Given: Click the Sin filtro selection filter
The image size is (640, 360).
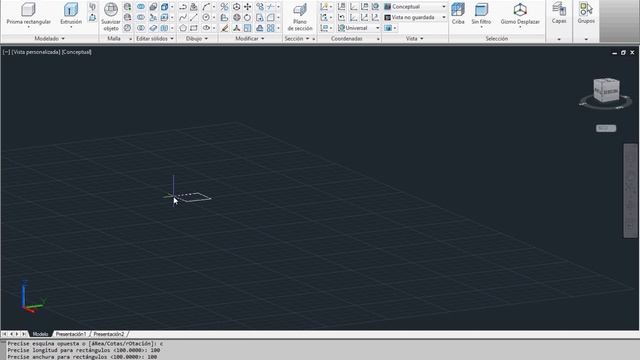Looking at the screenshot, I should click(x=481, y=13).
